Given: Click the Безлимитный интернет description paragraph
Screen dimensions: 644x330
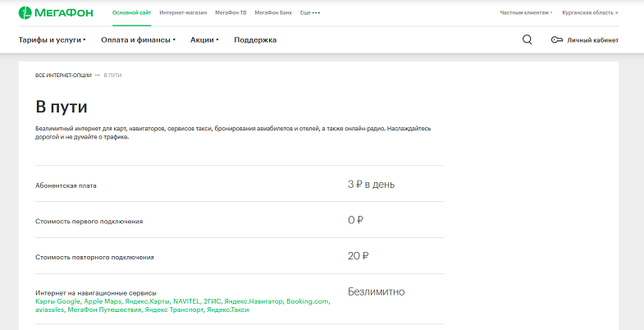Looking at the screenshot, I should (233, 133).
